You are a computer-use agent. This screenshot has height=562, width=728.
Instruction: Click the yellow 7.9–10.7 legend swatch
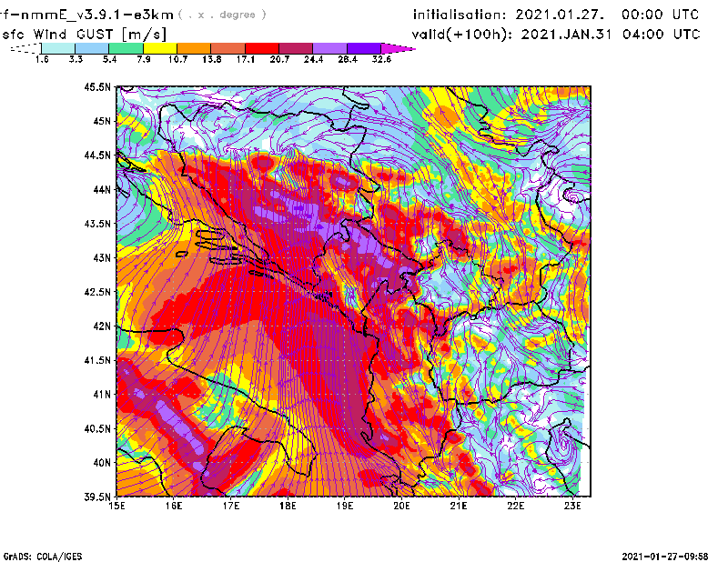click(x=160, y=48)
